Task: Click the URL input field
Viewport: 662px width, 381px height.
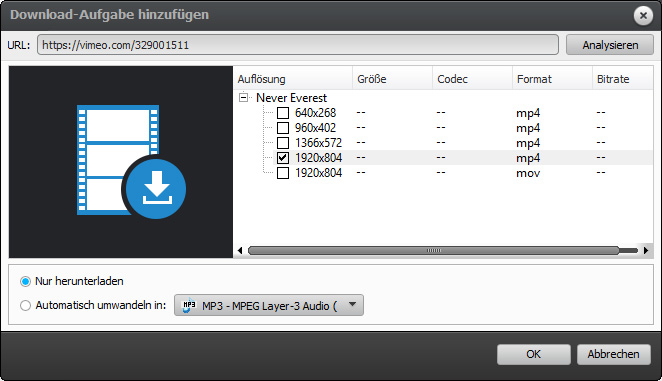Action: tap(298, 45)
